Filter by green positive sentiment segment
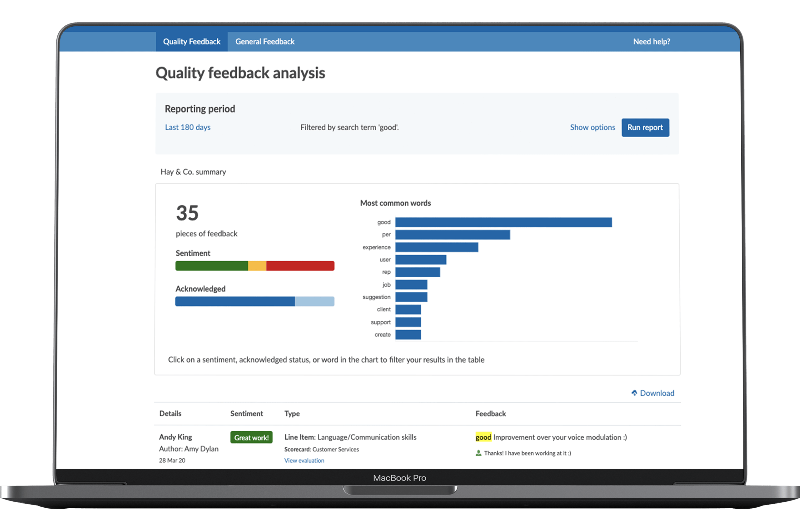The image size is (812, 525). tap(212, 266)
